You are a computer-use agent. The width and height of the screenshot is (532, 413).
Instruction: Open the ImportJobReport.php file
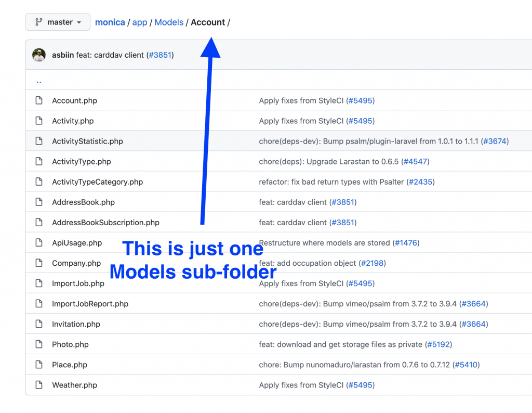(90, 304)
